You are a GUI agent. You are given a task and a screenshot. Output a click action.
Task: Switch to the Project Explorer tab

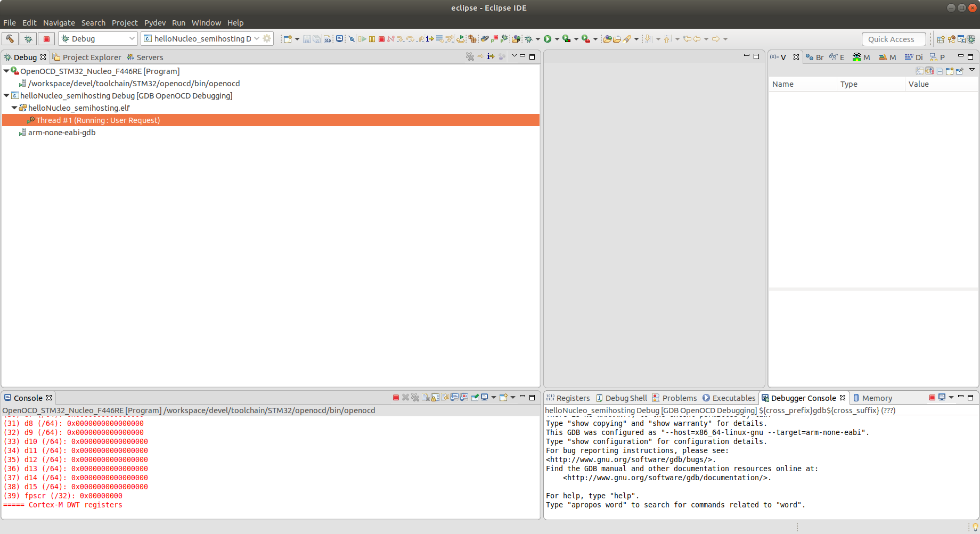click(87, 57)
